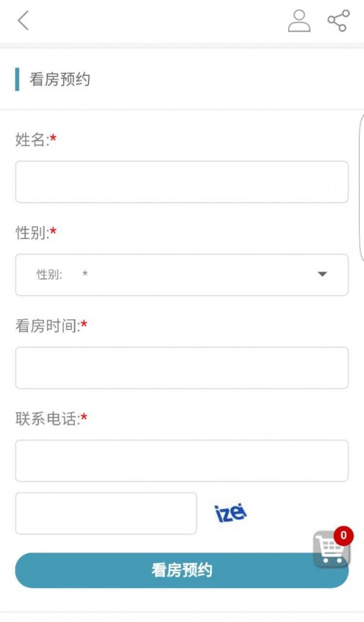
Task: Submit the 看房预约 button
Action: coord(181,570)
